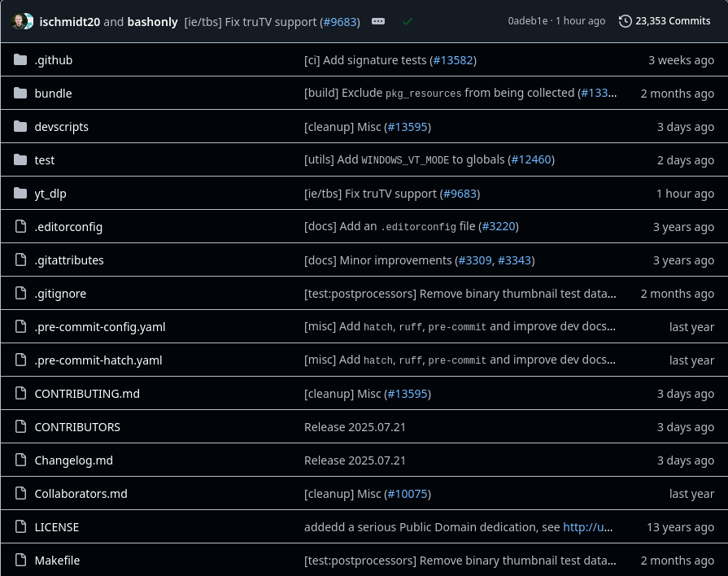Open commit hash 0adeb1e

(x=528, y=21)
